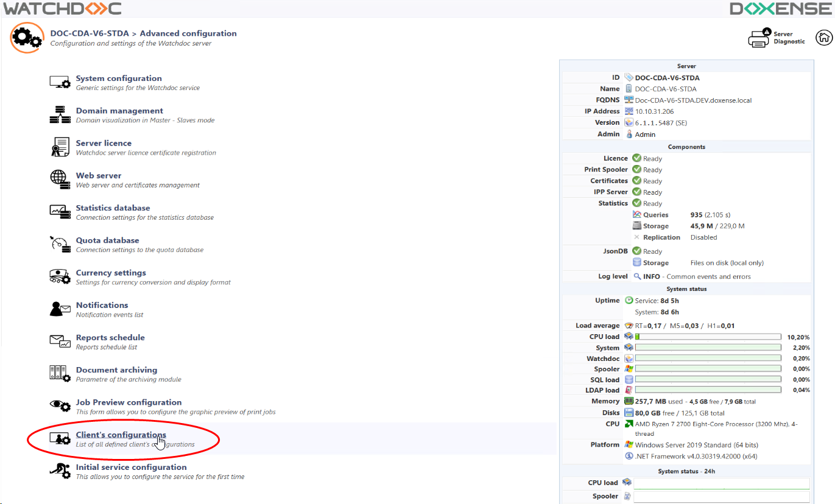Open Server Diagnostic printer icon

(759, 38)
